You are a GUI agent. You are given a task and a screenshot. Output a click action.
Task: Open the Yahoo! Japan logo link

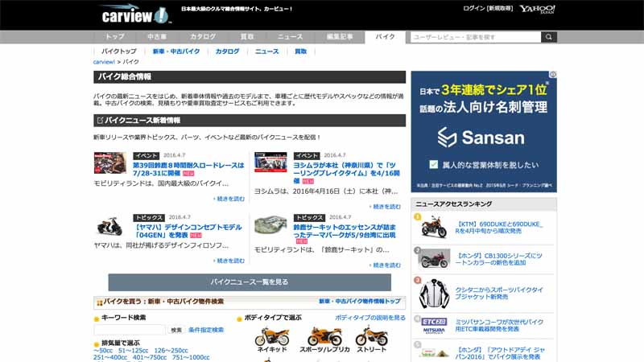point(537,9)
